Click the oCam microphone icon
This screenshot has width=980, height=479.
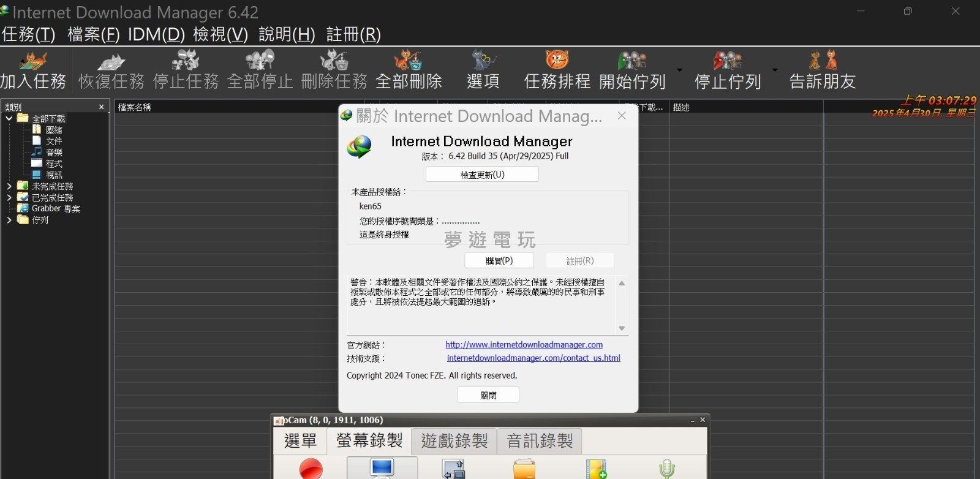click(x=666, y=469)
